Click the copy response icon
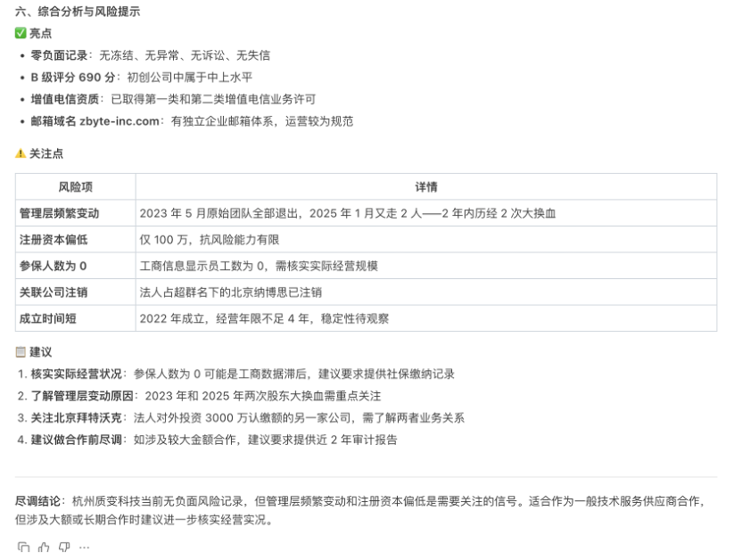The image size is (742, 560). point(24,548)
